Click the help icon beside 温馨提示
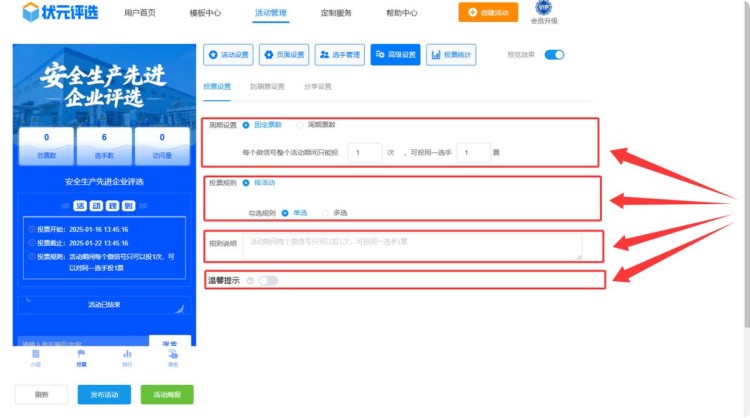The height and width of the screenshot is (418, 750). click(249, 281)
